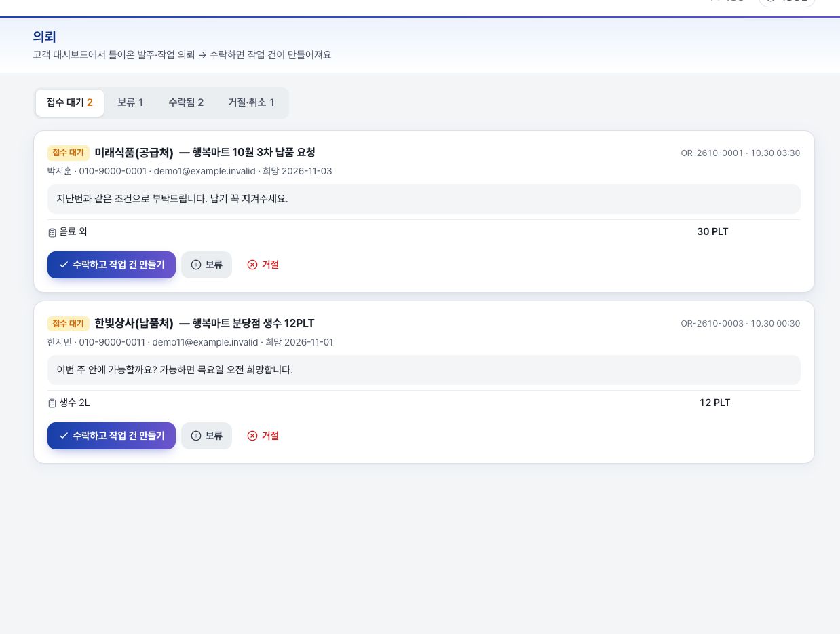
Task: Click 접수 대기 badge on 미래식품 card
Action: click(x=69, y=153)
